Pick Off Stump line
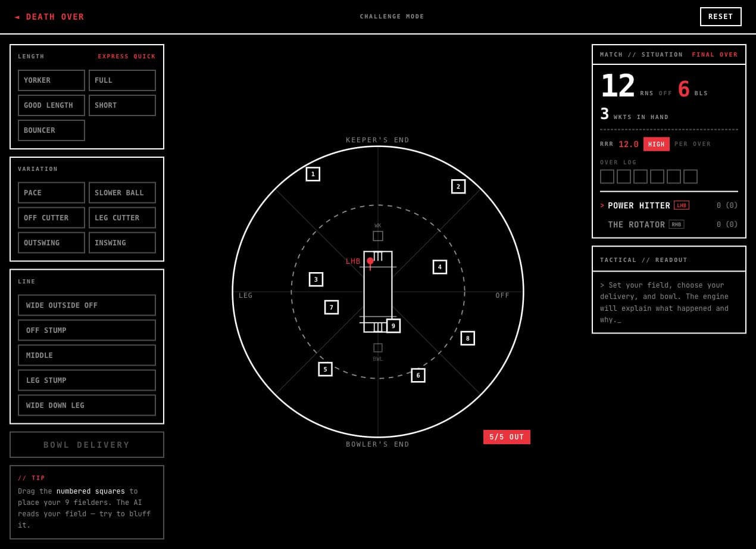The image size is (756, 549). pyautogui.click(x=87, y=330)
